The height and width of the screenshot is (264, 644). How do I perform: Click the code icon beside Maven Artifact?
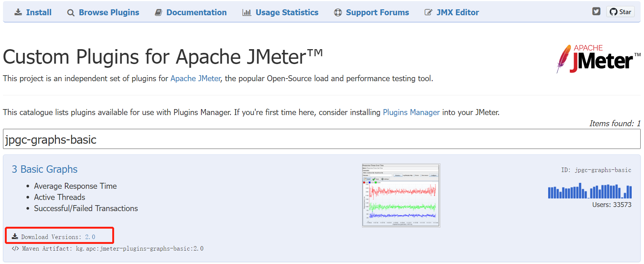[15, 248]
